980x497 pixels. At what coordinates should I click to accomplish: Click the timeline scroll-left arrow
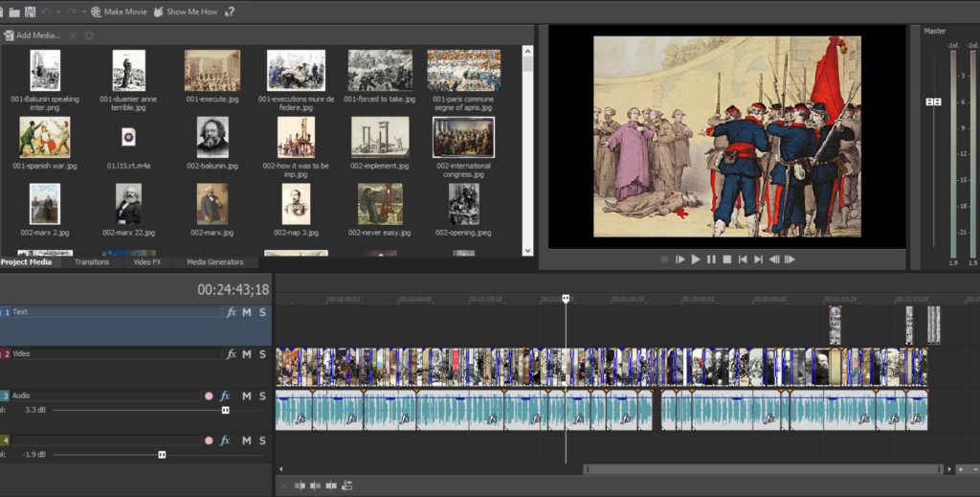280,469
